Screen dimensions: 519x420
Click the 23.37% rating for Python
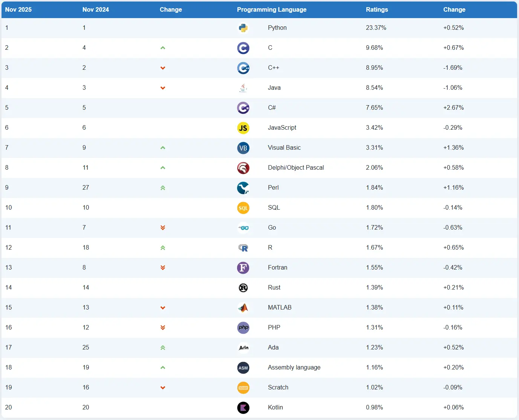pyautogui.click(x=376, y=28)
